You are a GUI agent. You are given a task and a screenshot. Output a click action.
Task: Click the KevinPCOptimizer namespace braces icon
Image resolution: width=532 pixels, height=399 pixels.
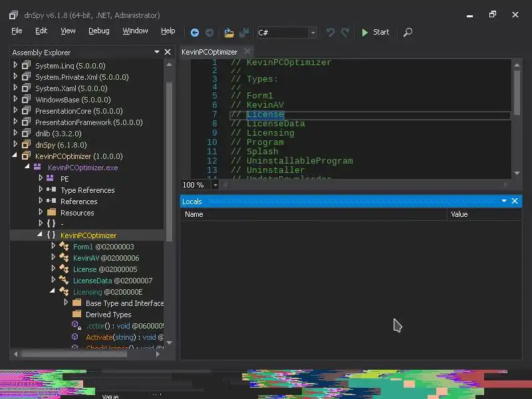point(51,235)
